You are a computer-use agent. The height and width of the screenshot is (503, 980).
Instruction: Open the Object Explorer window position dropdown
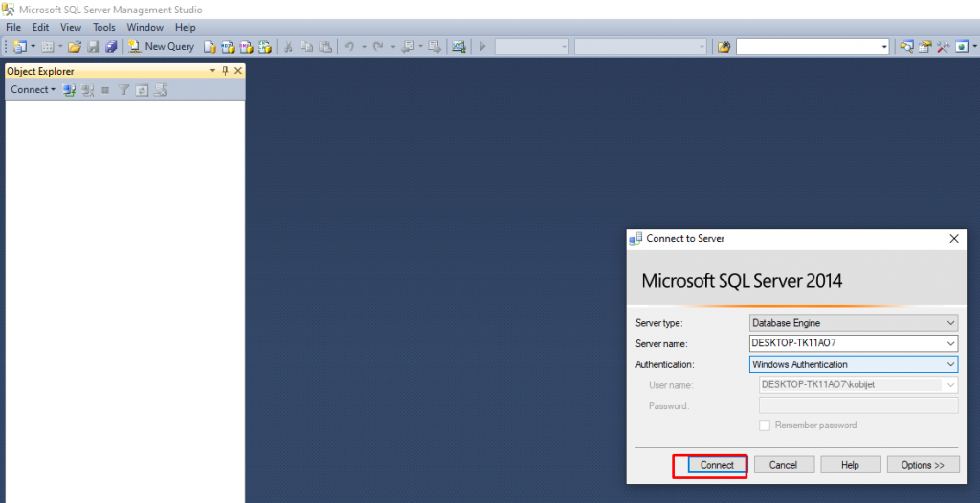pyautogui.click(x=212, y=71)
